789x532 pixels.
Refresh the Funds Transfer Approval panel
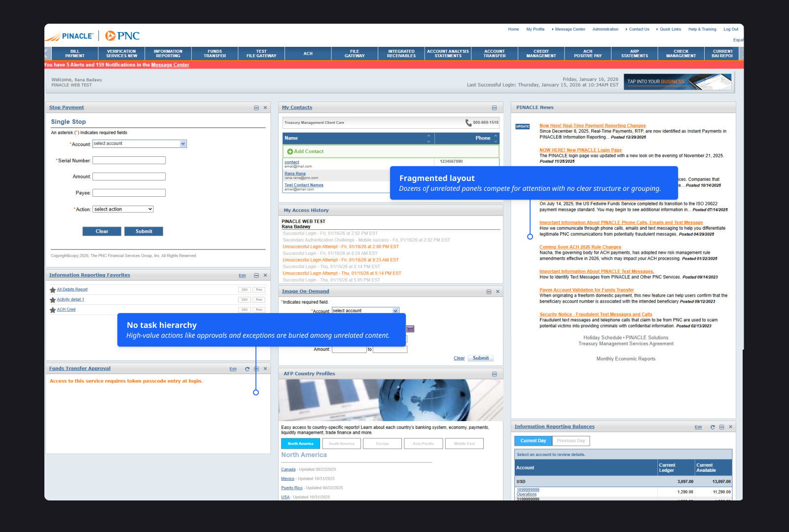pyautogui.click(x=248, y=368)
